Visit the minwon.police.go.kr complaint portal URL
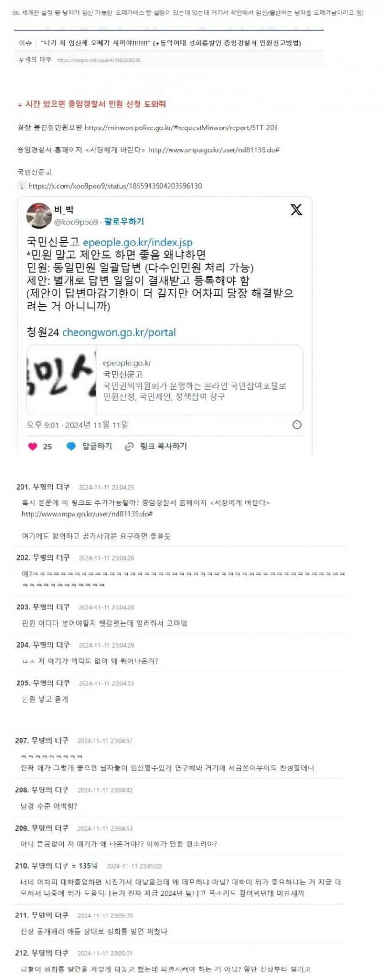The width and height of the screenshot is (382, 980). coord(181,128)
